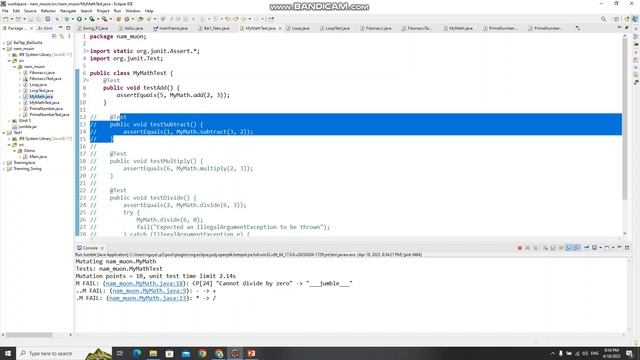Collapse the Demo package node

pyautogui.click(x=15, y=151)
